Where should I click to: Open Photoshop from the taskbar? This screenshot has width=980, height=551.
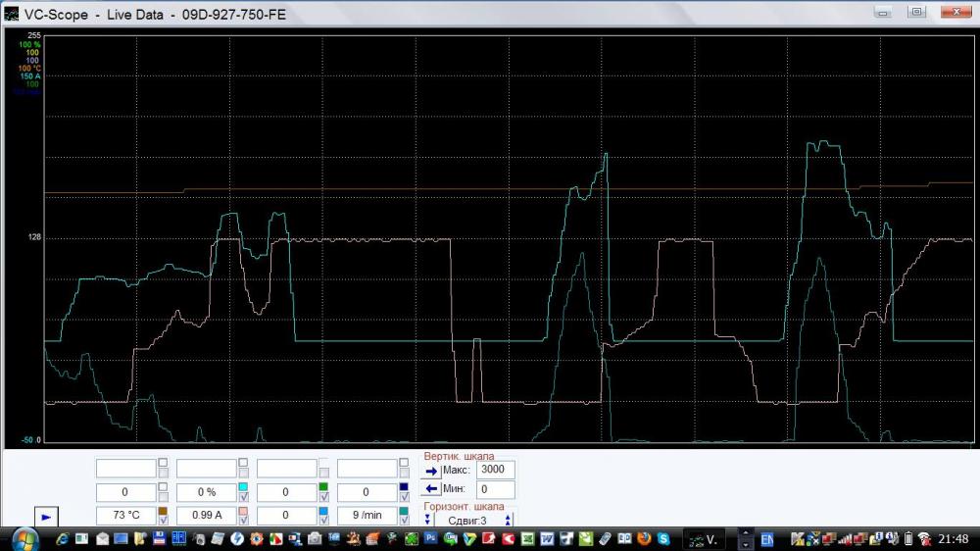click(x=431, y=539)
